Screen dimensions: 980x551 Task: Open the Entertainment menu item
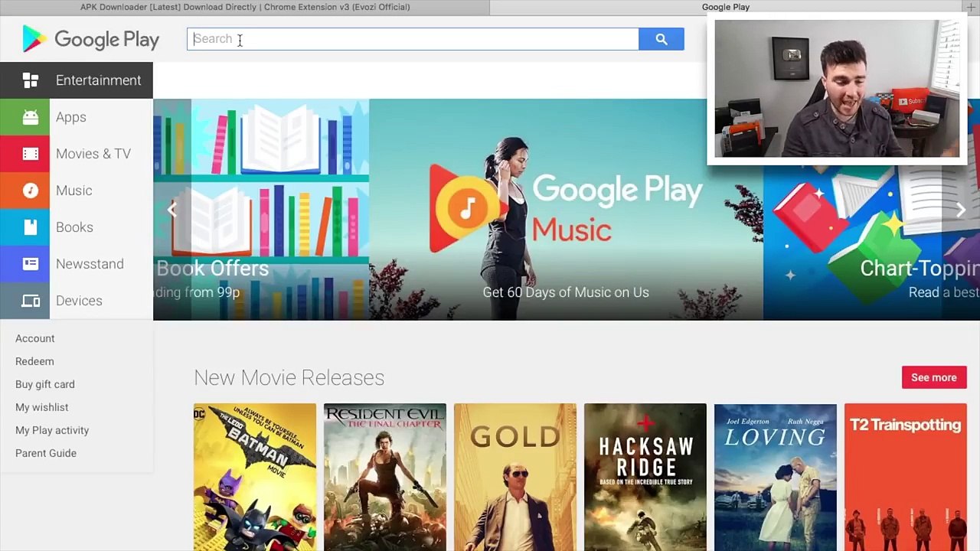point(77,80)
